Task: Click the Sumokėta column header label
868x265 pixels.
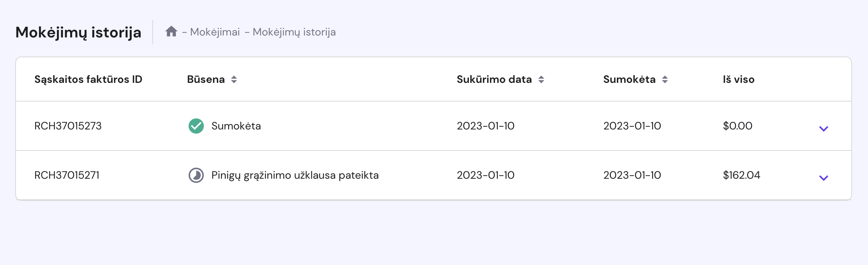Action: (x=629, y=79)
